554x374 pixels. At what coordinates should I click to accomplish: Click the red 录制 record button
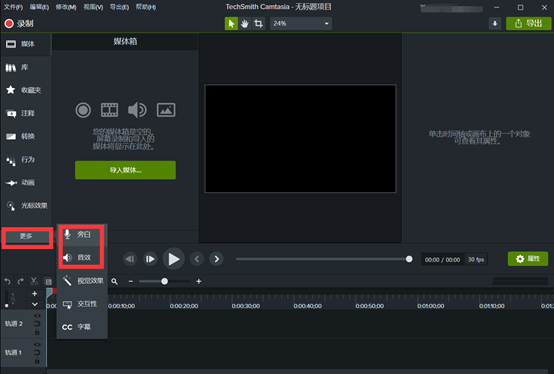click(x=19, y=24)
